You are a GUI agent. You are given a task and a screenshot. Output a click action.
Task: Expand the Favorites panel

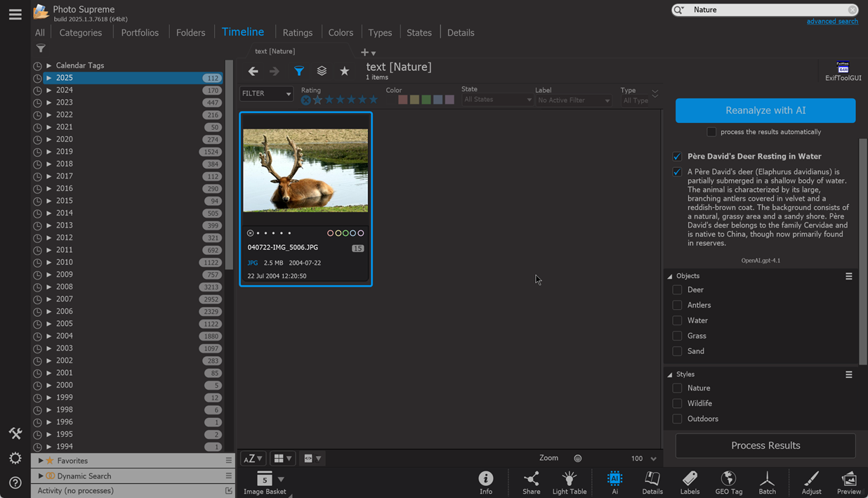pyautogui.click(x=41, y=461)
